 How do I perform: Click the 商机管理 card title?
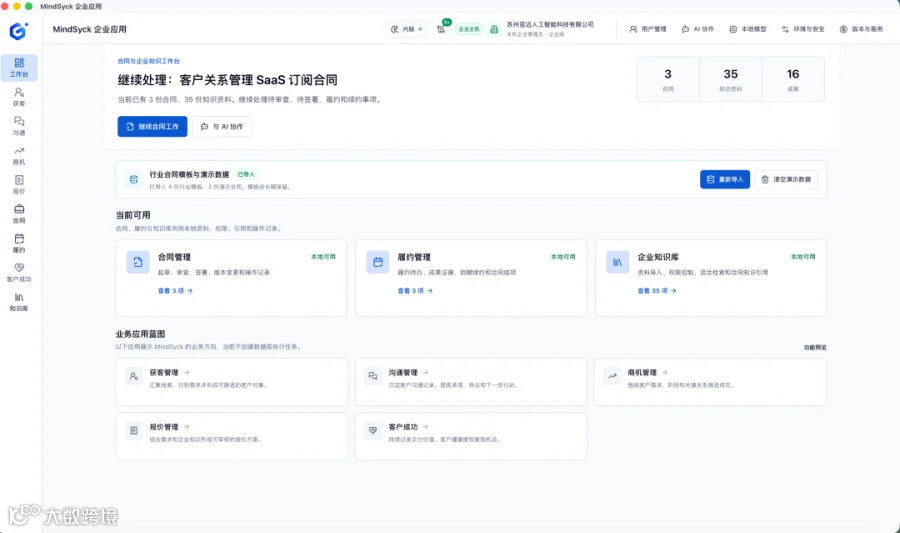pos(642,373)
